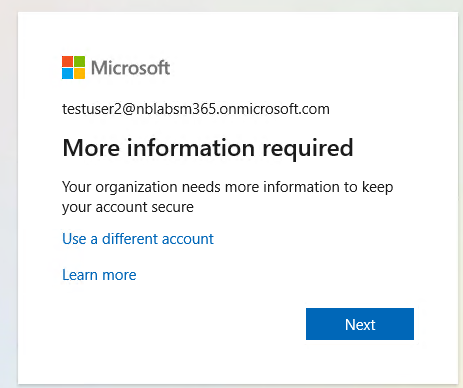Click the More information required heading
This screenshot has height=388, width=463.
(208, 148)
